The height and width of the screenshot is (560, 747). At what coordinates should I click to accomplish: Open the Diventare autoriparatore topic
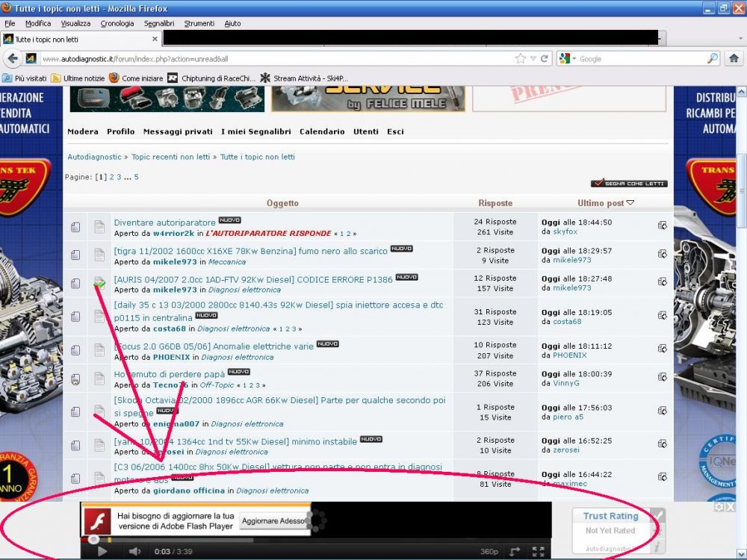[x=164, y=222]
